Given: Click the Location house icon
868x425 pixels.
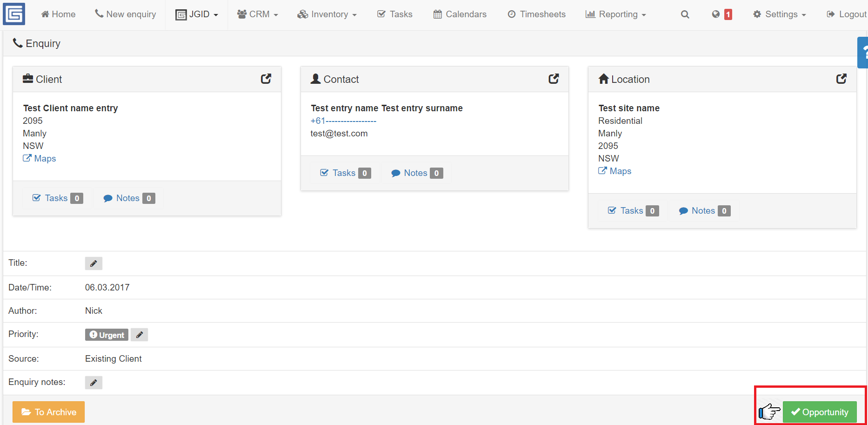Looking at the screenshot, I should pos(604,79).
